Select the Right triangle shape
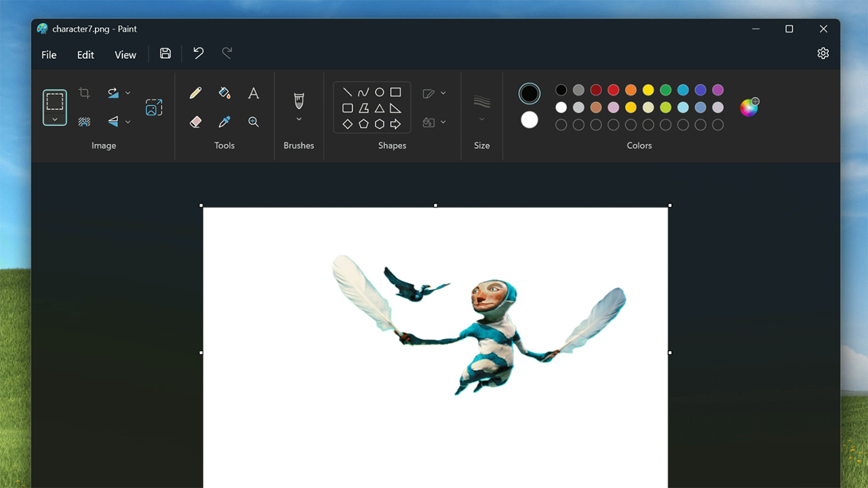The image size is (868, 488). [x=395, y=108]
